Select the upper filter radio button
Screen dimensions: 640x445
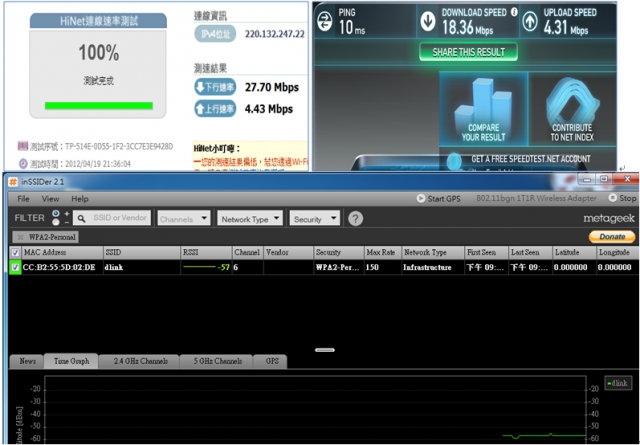[x=56, y=214]
